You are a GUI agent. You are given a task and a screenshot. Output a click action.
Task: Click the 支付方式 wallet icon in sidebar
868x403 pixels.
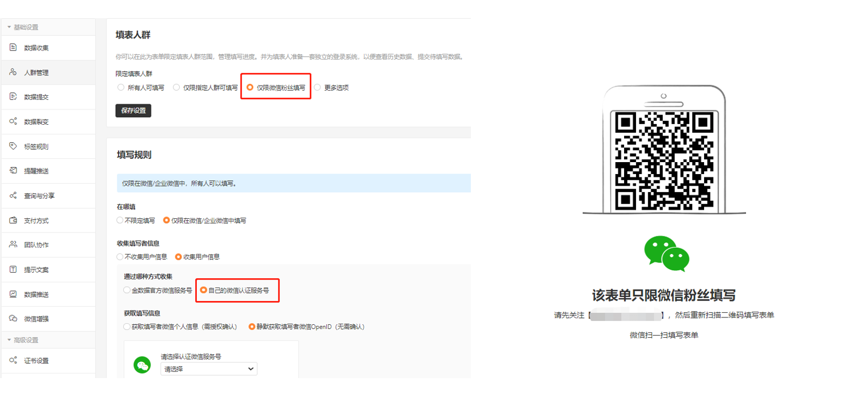(13, 220)
